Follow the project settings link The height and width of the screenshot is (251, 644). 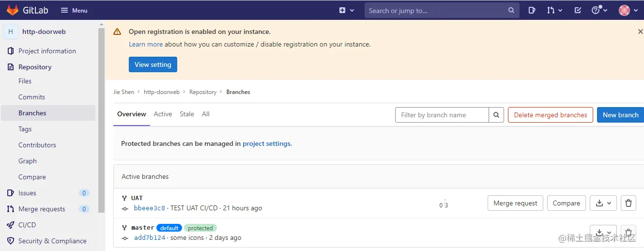point(267,143)
